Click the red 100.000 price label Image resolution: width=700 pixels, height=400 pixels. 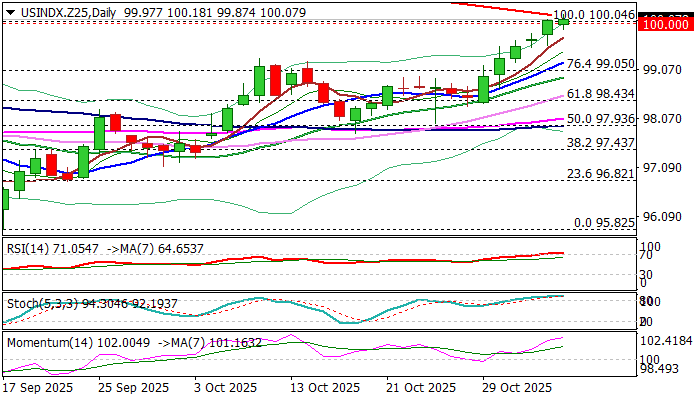[666, 25]
